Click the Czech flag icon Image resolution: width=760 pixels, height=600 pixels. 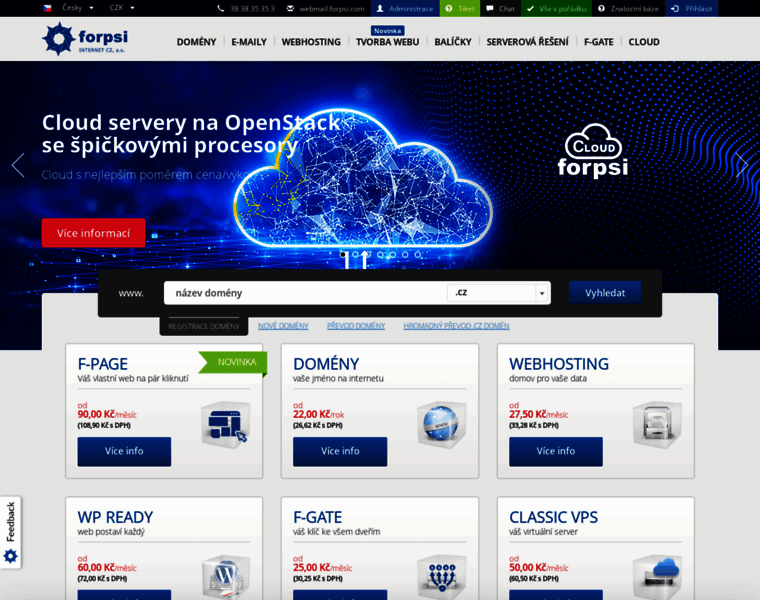point(48,8)
